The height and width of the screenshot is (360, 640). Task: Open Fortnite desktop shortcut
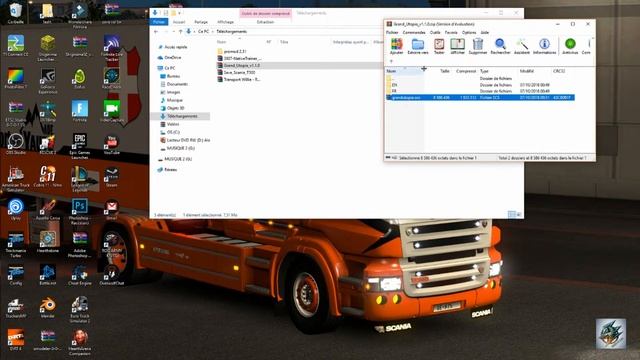pos(80,111)
